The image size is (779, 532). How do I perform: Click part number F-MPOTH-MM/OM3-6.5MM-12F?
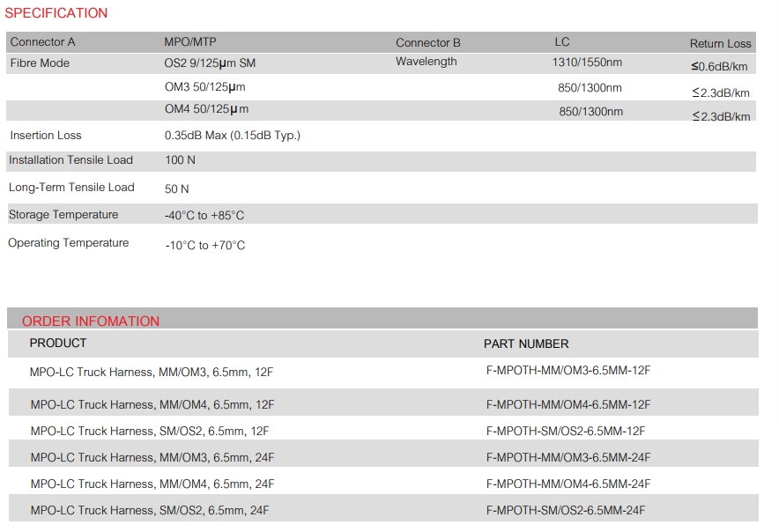point(568,371)
